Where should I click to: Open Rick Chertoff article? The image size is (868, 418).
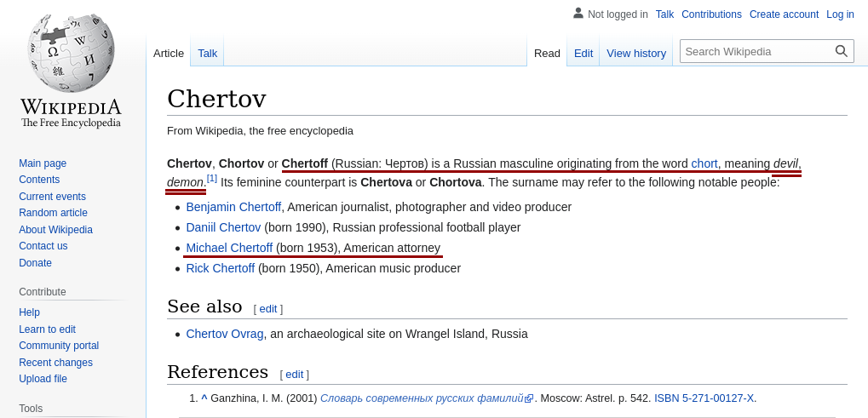(221, 268)
